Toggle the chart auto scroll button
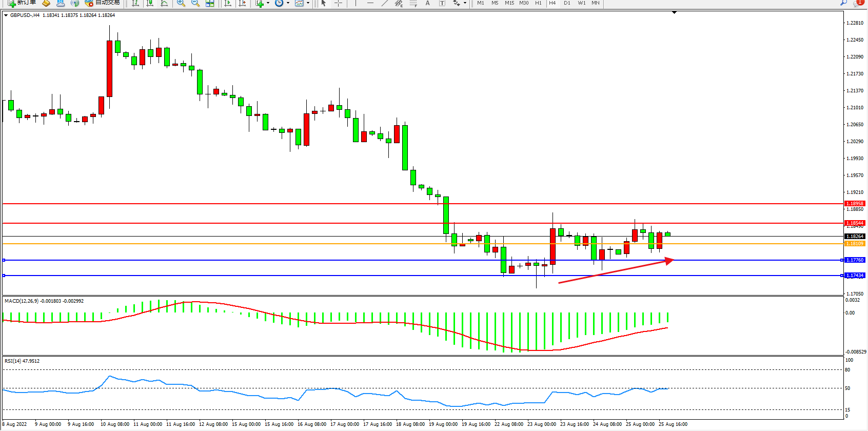The width and height of the screenshot is (868, 431). point(228,3)
